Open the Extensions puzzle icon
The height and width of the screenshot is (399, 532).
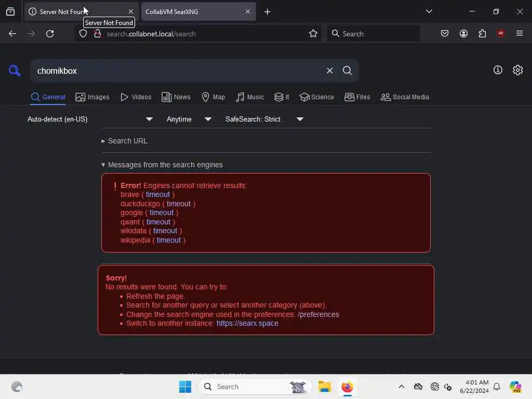482,34
